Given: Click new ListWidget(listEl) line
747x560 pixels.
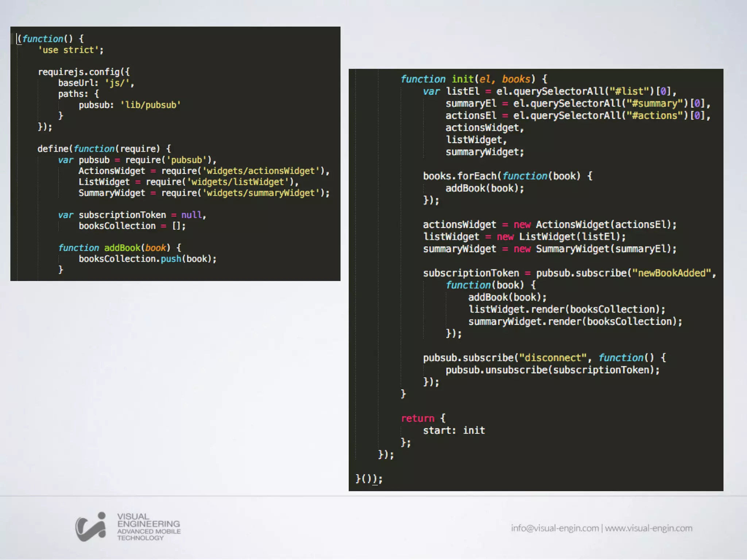Looking at the screenshot, I should (525, 236).
